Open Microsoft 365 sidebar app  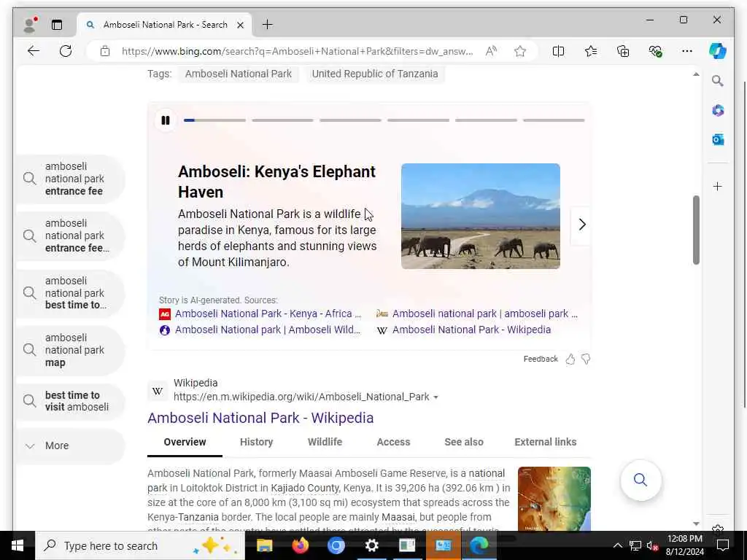(718, 111)
